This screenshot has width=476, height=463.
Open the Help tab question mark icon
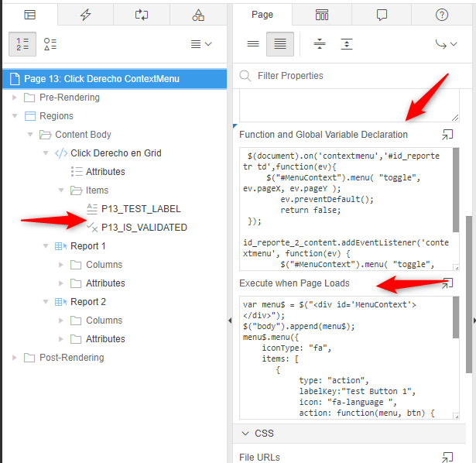[442, 15]
